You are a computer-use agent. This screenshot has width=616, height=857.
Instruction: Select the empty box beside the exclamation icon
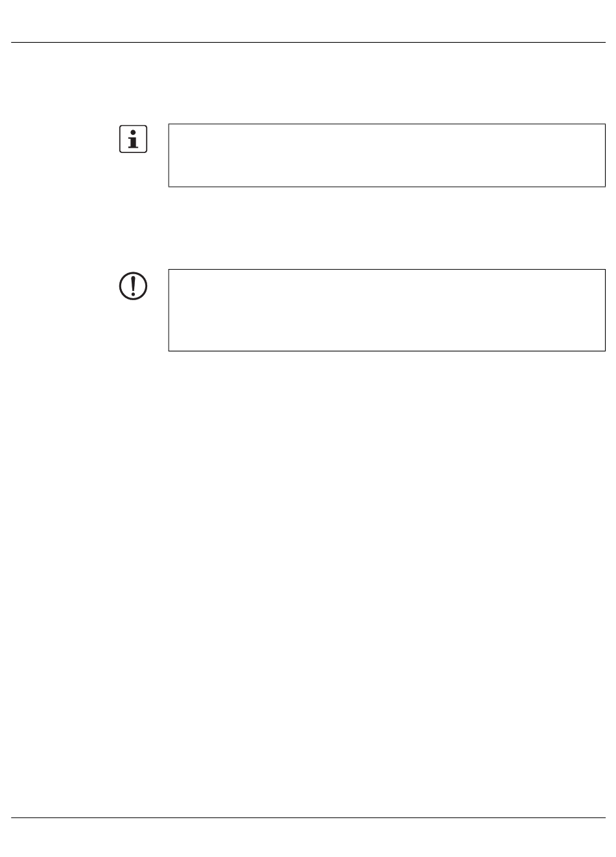pyautogui.click(x=386, y=311)
